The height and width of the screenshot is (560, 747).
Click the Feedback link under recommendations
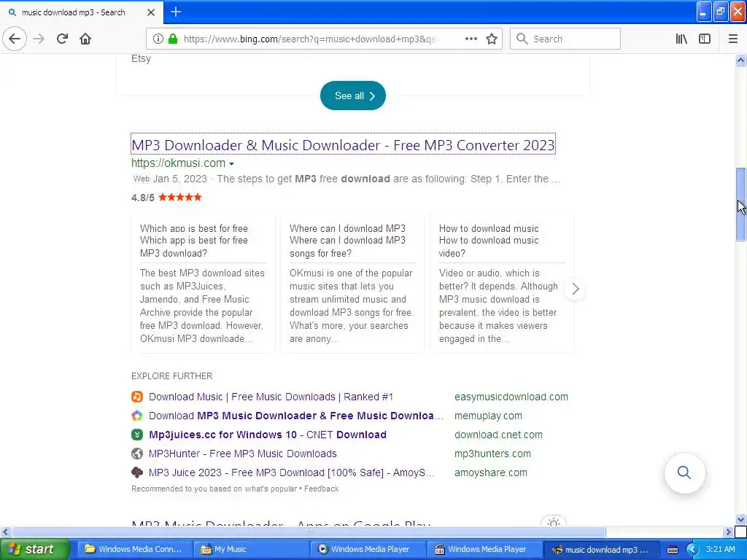(x=321, y=489)
